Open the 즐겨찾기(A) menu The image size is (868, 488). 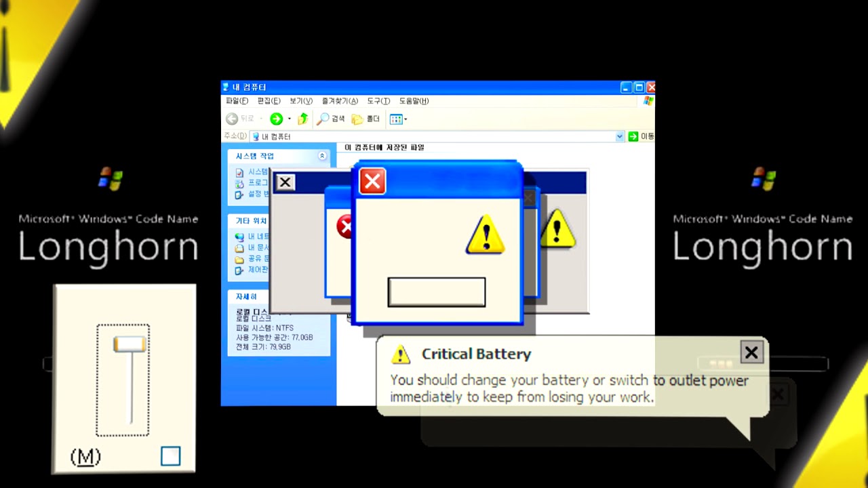340,101
